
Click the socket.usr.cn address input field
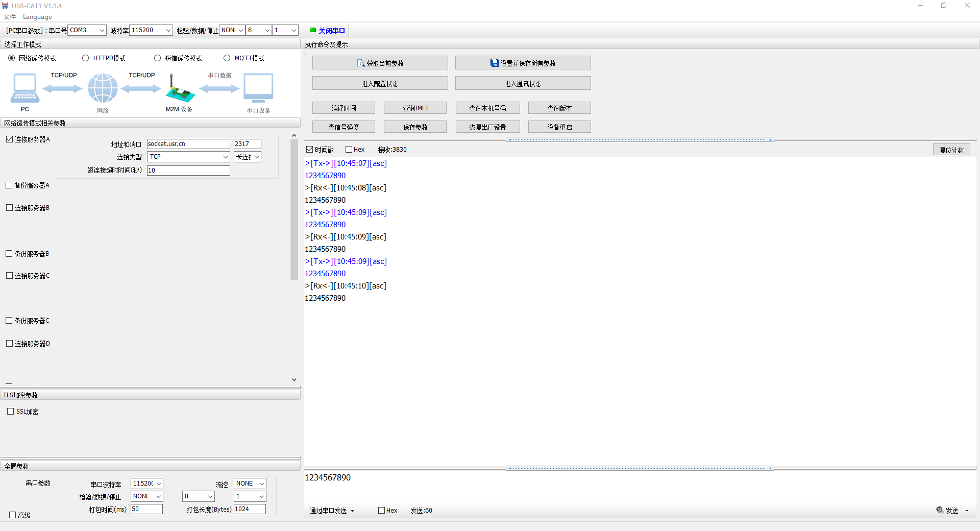(x=188, y=144)
